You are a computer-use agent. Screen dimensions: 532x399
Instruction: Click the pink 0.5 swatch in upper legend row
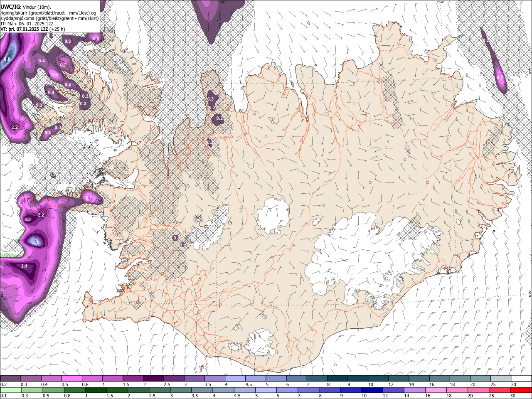71,379
